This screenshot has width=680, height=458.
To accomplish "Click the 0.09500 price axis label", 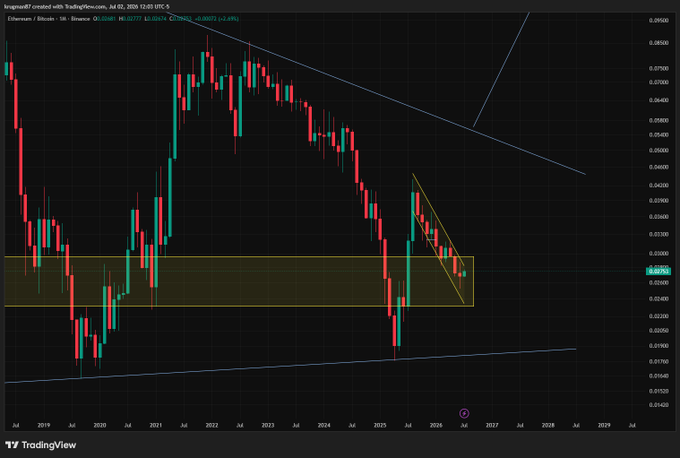I will click(x=658, y=20).
